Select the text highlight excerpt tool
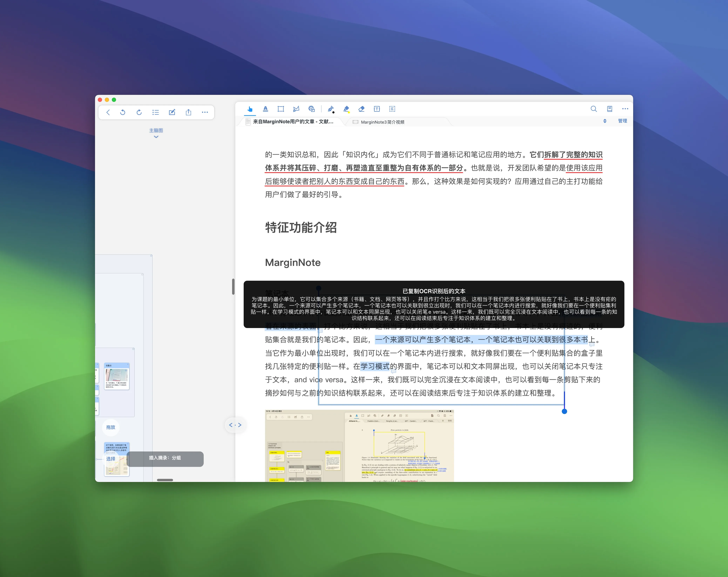 [266, 109]
